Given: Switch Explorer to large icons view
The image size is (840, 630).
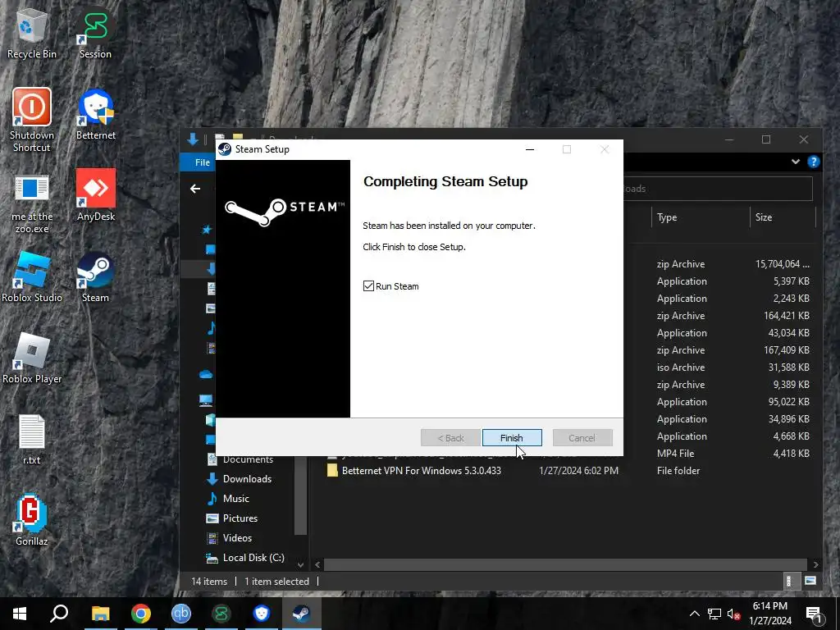Looking at the screenshot, I should pyautogui.click(x=810, y=582).
